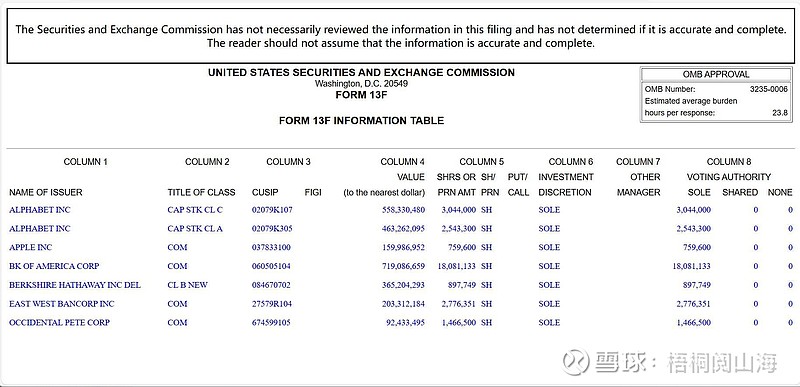Click Bank of America value 719,086,659

(403, 266)
